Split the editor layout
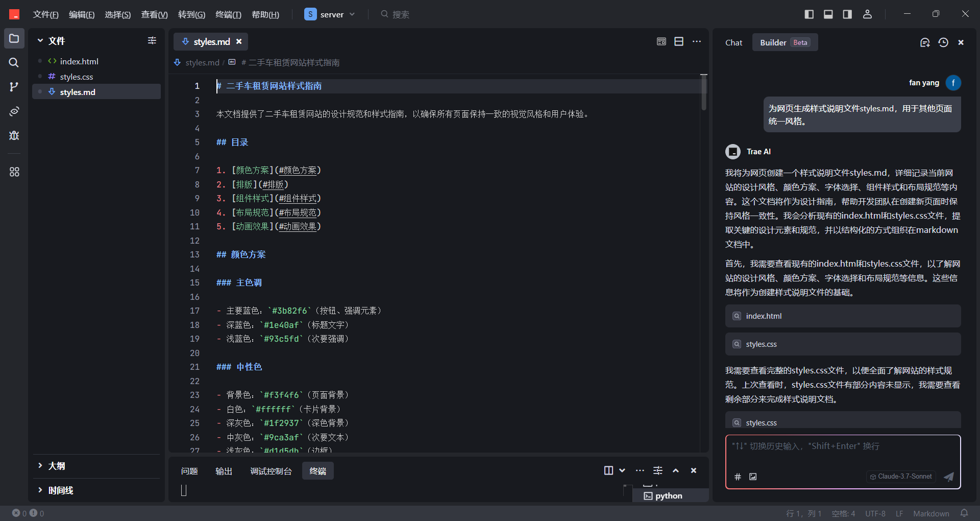 pyautogui.click(x=679, y=41)
